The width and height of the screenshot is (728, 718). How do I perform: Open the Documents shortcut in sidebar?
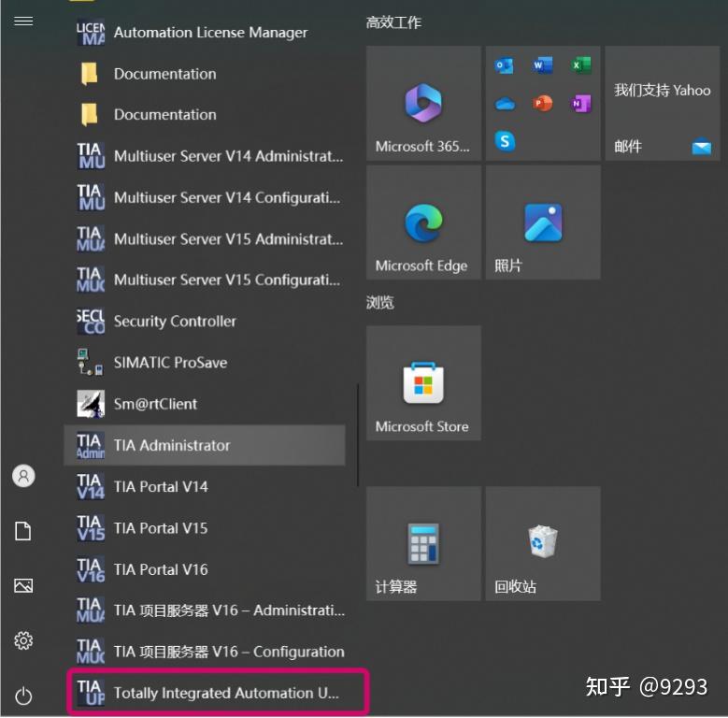click(23, 531)
